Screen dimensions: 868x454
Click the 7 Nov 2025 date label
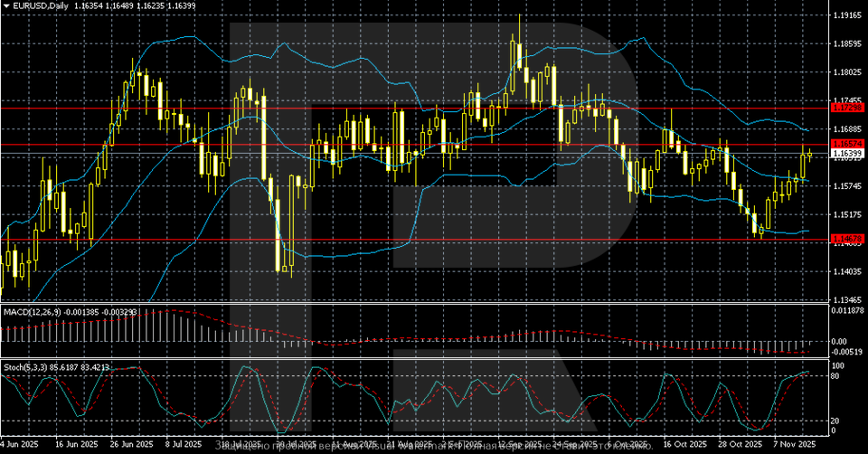[x=795, y=445]
